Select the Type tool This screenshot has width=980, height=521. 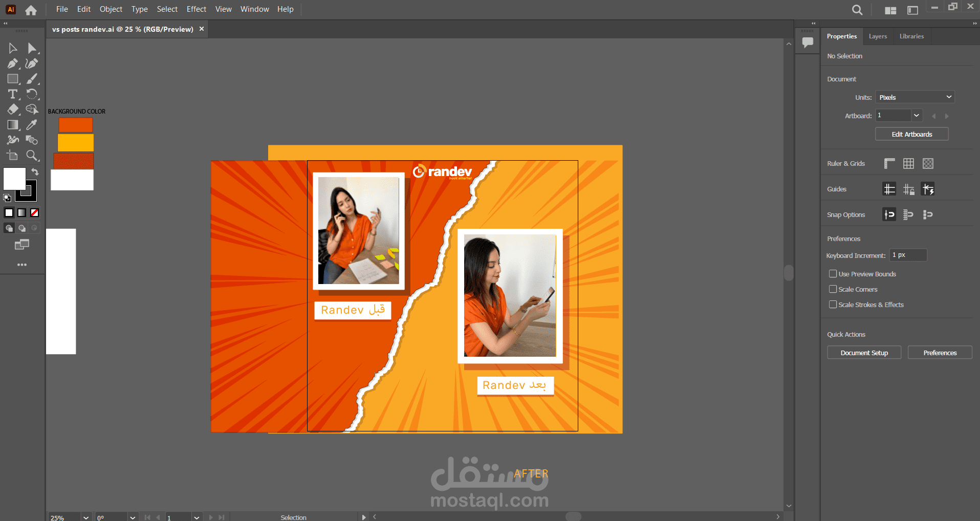13,94
